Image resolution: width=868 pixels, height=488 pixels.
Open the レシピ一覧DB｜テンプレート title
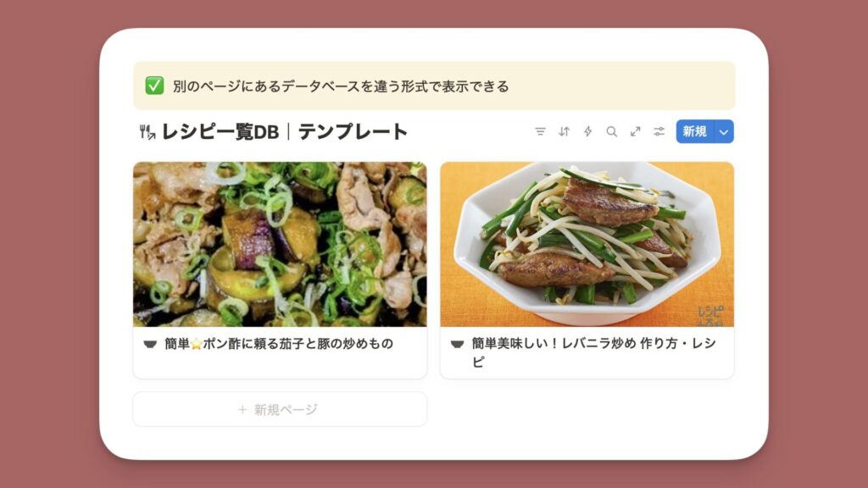tap(285, 132)
